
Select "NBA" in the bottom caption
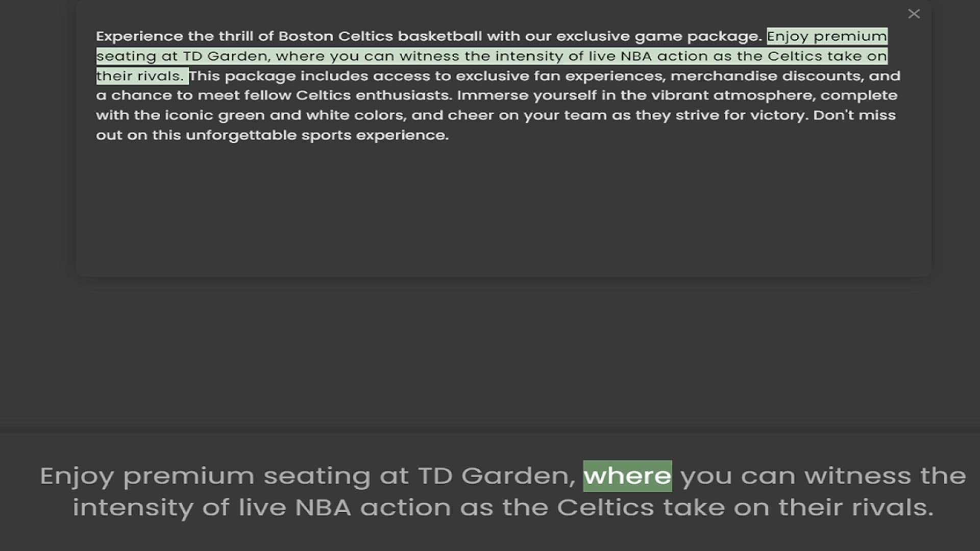pyautogui.click(x=323, y=508)
